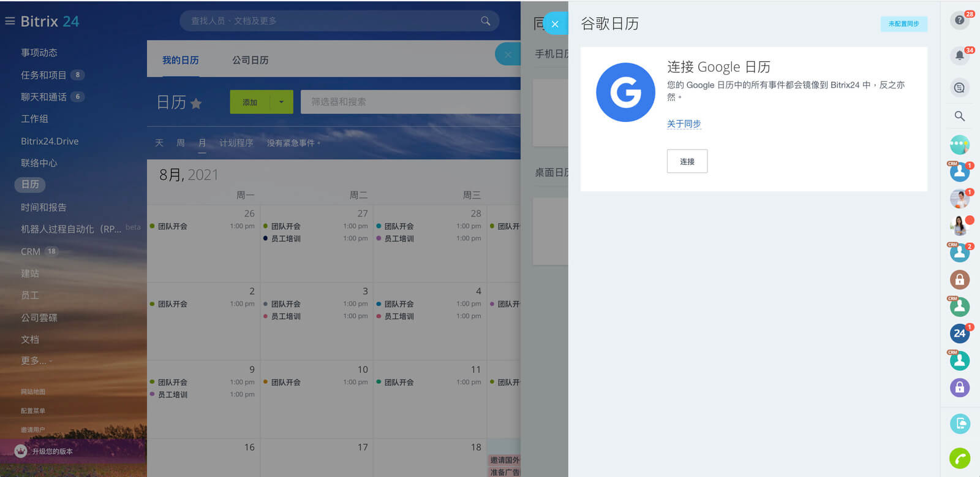This screenshot has height=477, width=980.
Task: Open the hamburger menu beside Bitrix 24
Action: click(10, 21)
